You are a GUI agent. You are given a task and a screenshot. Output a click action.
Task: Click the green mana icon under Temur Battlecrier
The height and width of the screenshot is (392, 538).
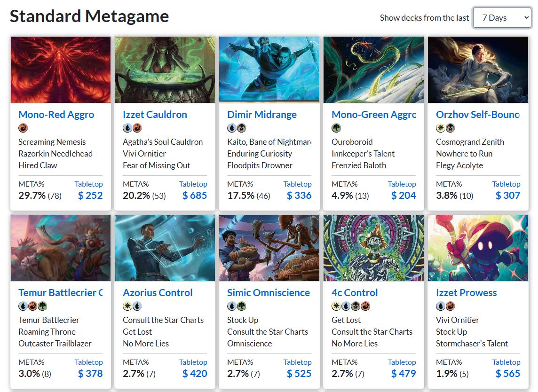42,306
